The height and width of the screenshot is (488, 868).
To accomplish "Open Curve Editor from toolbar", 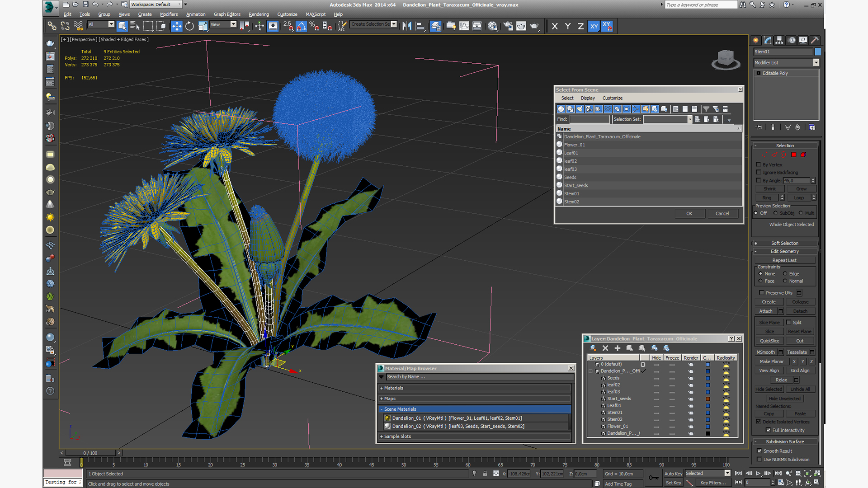I will pyautogui.click(x=464, y=26).
